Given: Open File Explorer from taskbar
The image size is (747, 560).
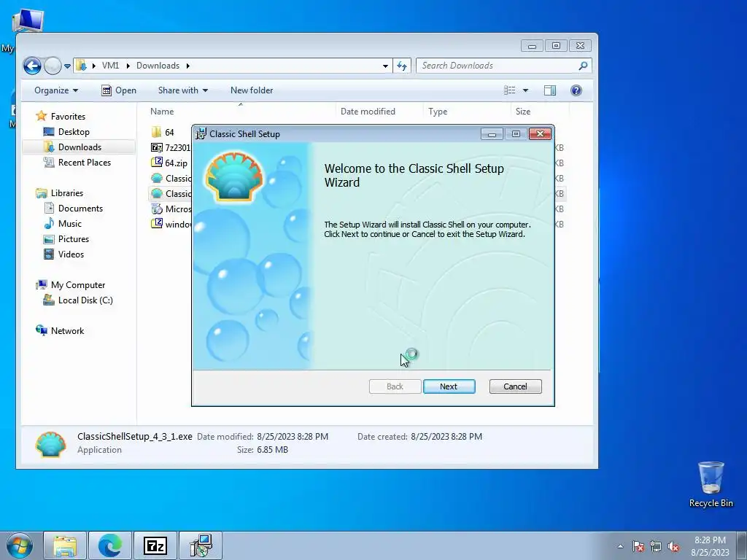Looking at the screenshot, I should 65,546.
